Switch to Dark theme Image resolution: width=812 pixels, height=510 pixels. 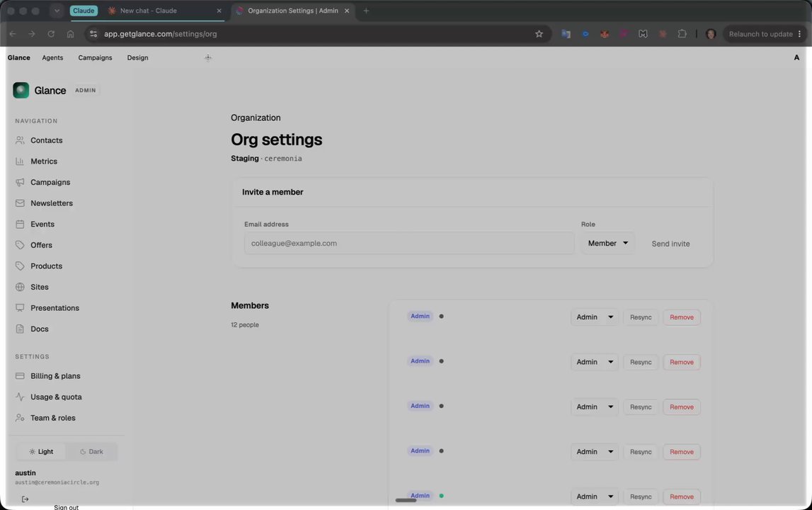(91, 451)
